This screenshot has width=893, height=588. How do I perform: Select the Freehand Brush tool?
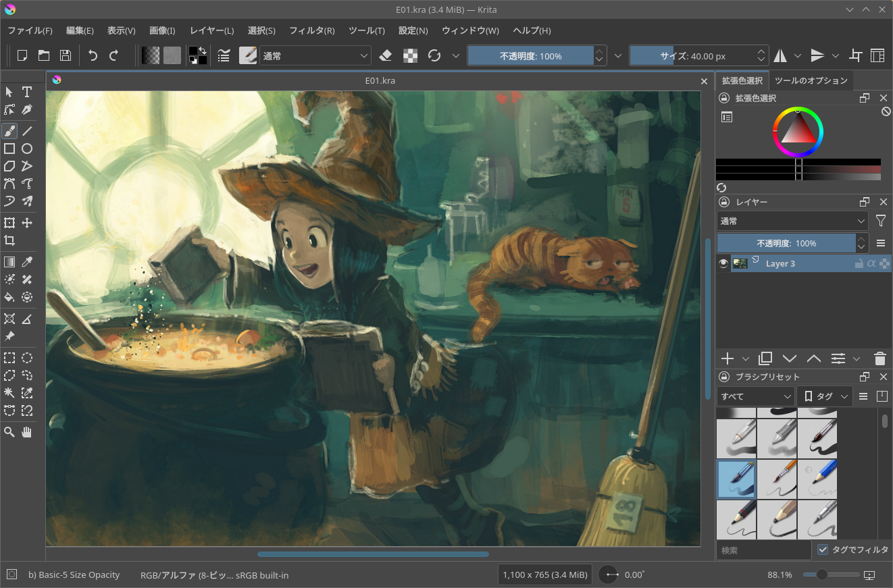coord(9,131)
